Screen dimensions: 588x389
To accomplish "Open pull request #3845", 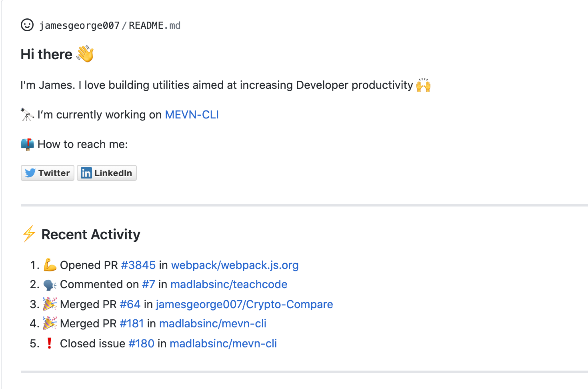I will point(138,265).
